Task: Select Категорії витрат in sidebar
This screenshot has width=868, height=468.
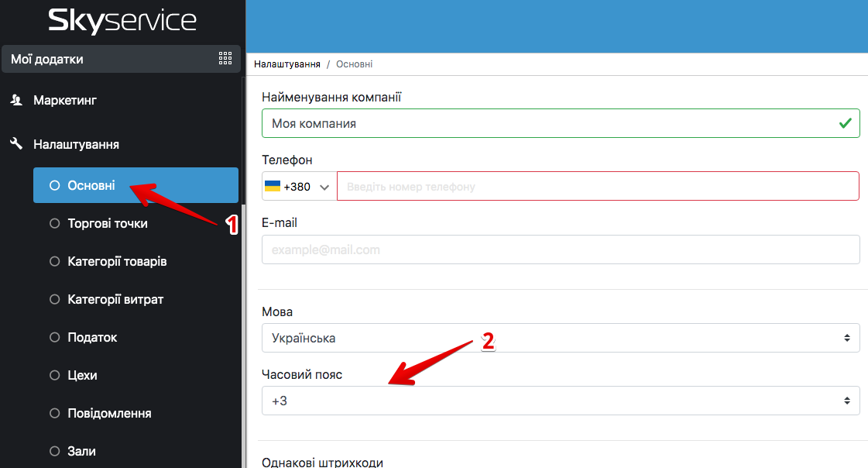Action: (115, 299)
